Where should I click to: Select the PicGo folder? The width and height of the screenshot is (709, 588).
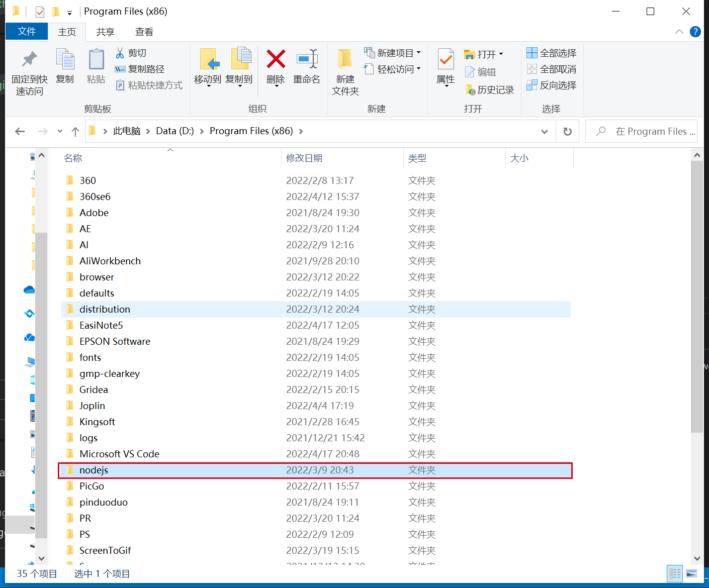[315, 486]
